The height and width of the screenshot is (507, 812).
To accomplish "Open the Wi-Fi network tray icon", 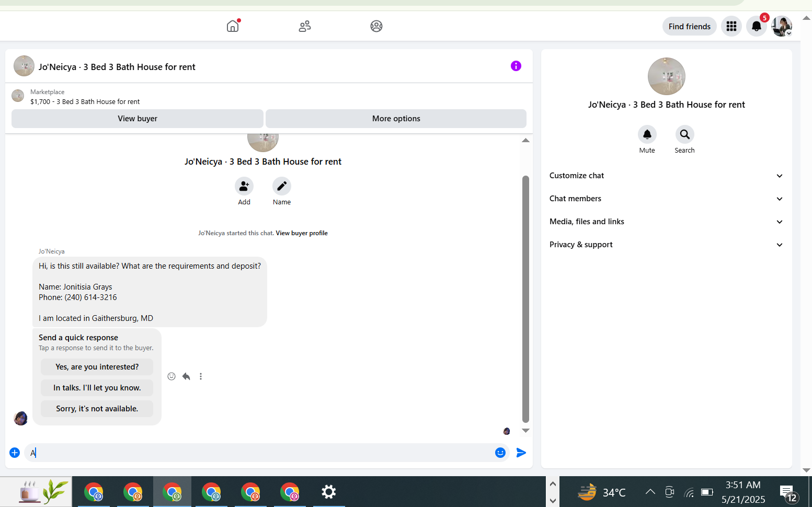I will click(689, 492).
